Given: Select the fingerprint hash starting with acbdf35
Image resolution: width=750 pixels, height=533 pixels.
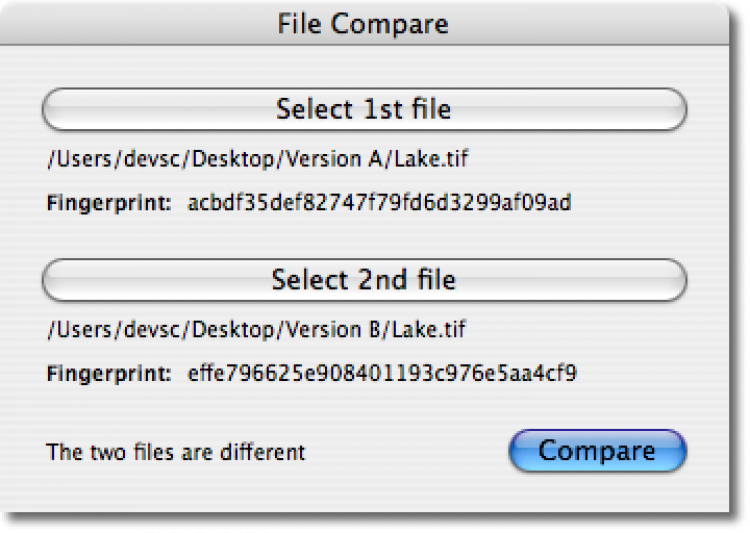Looking at the screenshot, I should point(379,204).
